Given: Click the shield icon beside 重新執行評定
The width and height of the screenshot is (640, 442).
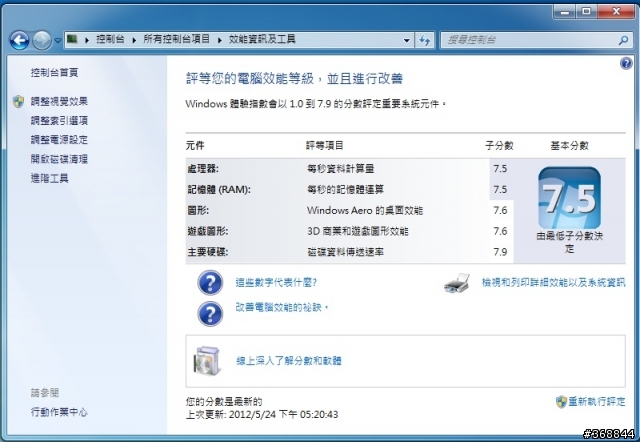Looking at the screenshot, I should click(x=561, y=402).
